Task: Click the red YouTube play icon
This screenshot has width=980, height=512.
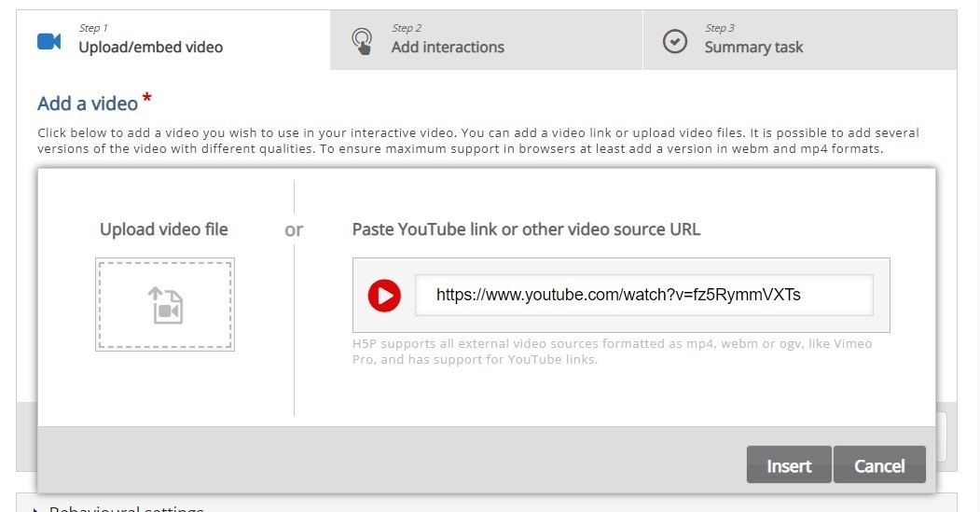Action: click(x=384, y=295)
